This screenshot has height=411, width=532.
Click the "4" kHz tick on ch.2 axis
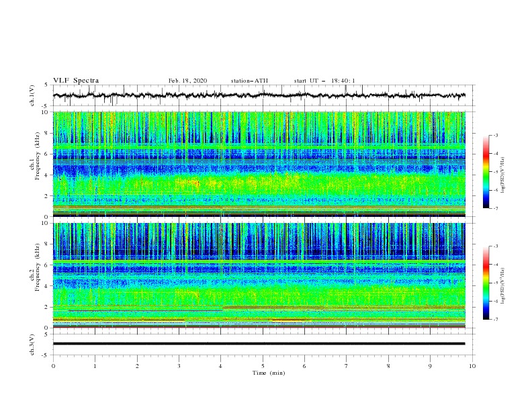click(47, 286)
